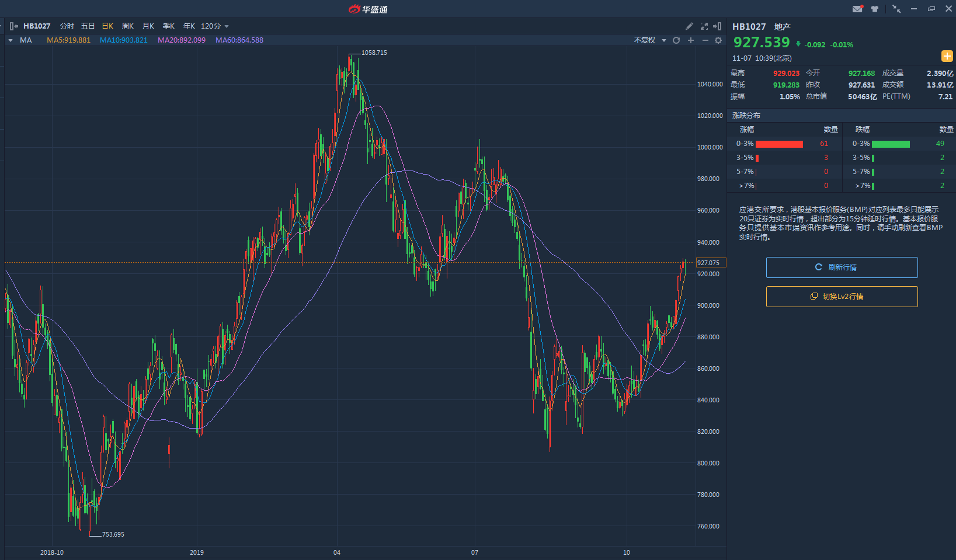The width and height of the screenshot is (956, 560).
Task: Switch to the 周K chart tab
Action: 128,26
